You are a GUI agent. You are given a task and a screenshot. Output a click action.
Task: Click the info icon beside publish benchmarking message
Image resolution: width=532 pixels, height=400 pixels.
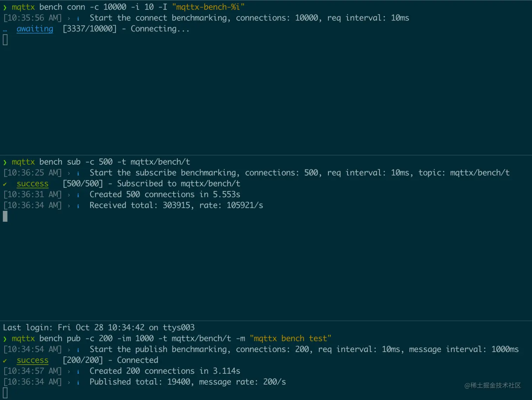78,349
